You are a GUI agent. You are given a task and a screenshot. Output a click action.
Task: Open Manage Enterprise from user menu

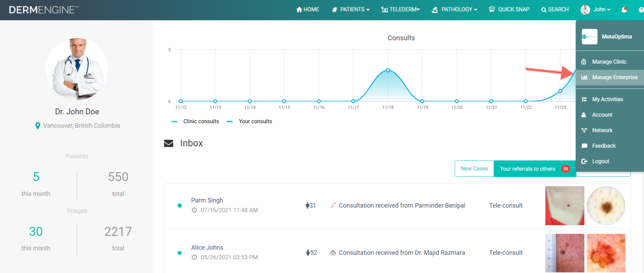(x=610, y=77)
